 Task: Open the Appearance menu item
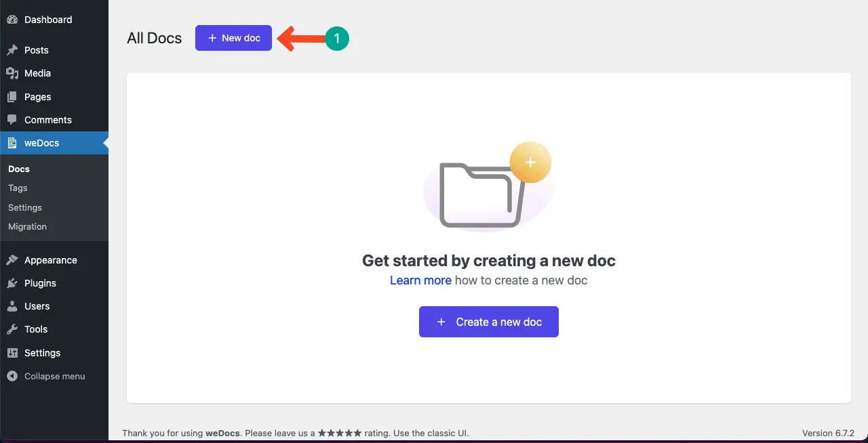pos(54,260)
